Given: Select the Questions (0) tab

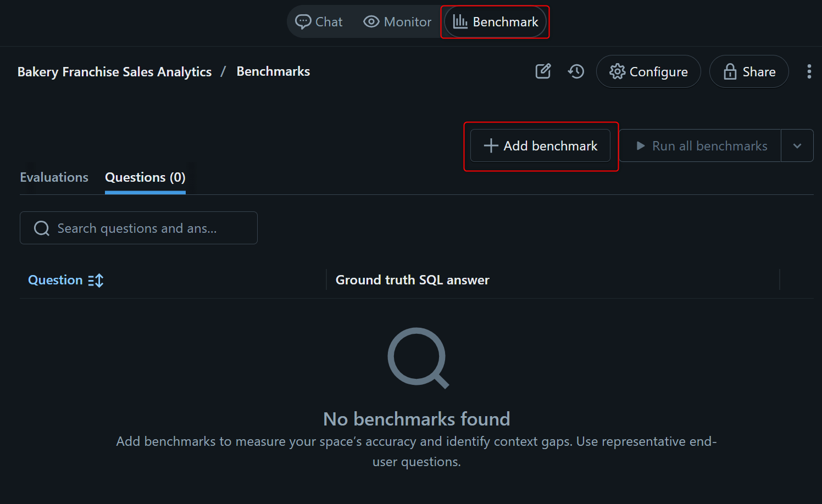Looking at the screenshot, I should click(x=145, y=177).
